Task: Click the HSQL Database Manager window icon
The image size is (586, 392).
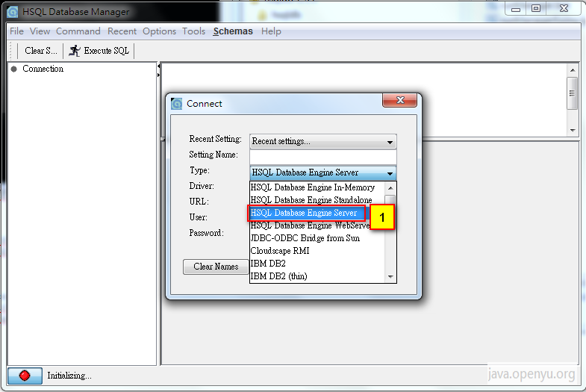Action: 13,12
